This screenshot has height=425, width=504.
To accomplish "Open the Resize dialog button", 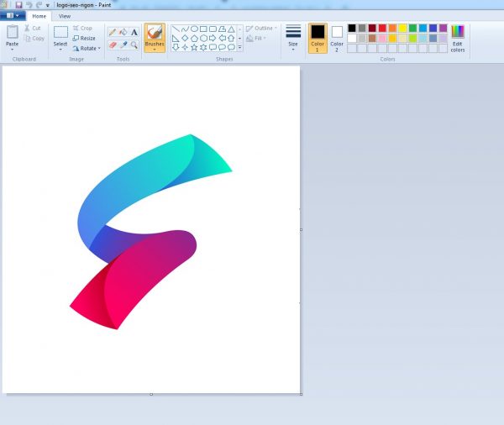I will (84, 39).
